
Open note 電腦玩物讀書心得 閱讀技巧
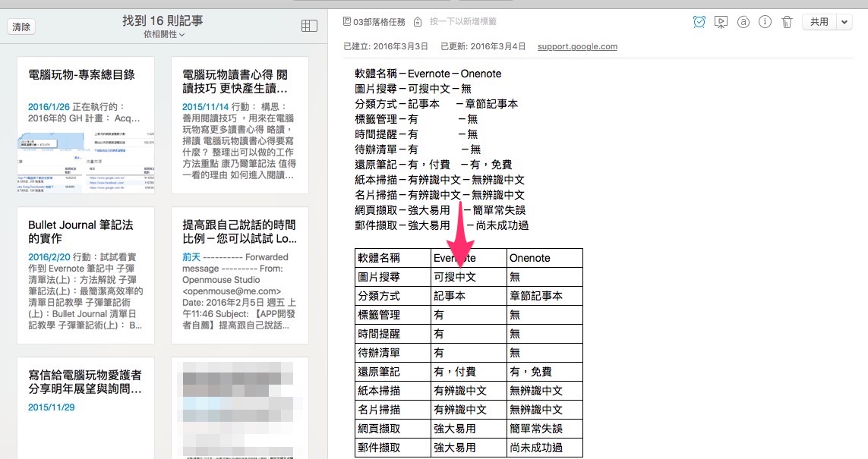click(240, 125)
